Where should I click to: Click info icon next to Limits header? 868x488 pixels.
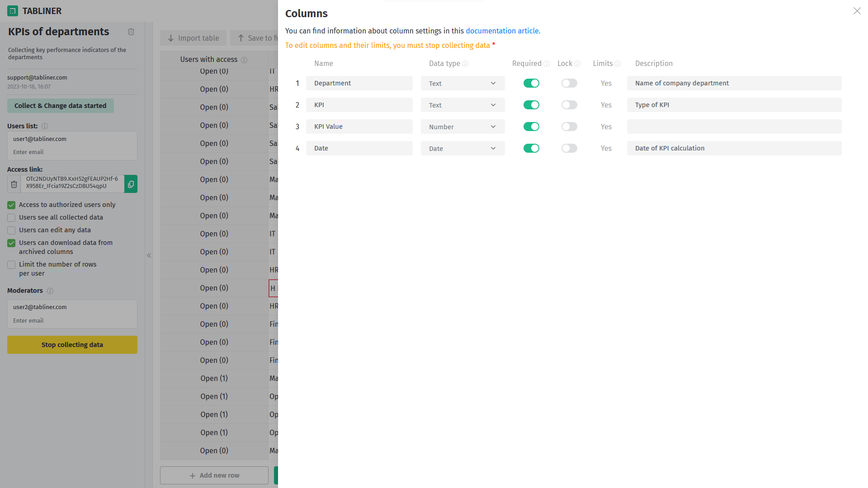tap(618, 64)
